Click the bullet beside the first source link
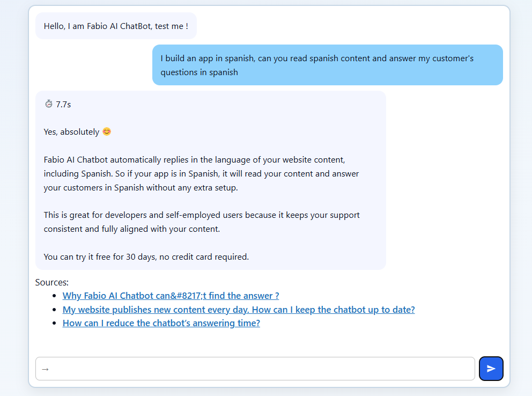532x396 pixels. 54,296
